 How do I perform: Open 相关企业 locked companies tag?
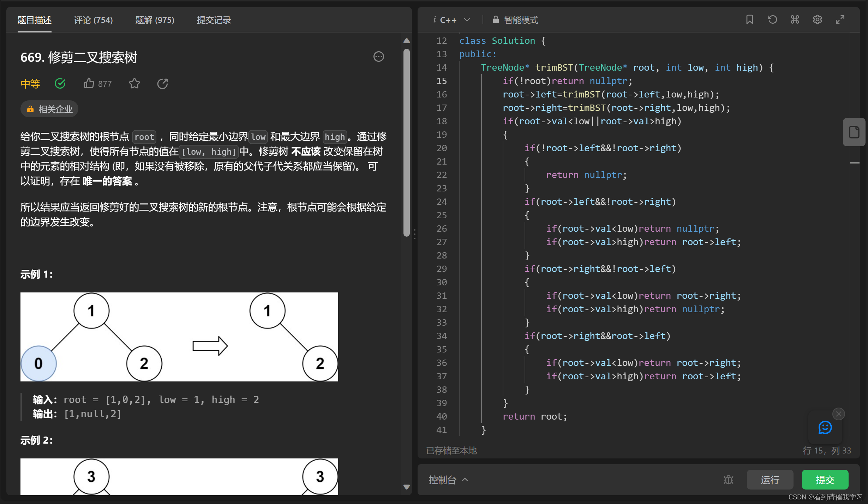coord(49,109)
